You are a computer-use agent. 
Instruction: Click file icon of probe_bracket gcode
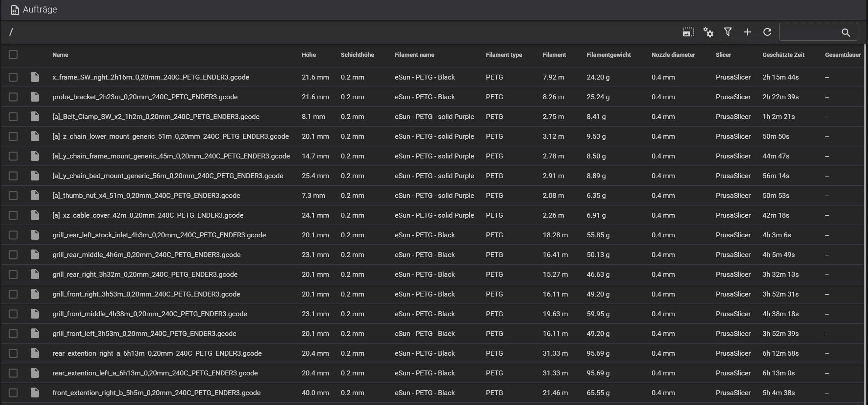(x=35, y=97)
